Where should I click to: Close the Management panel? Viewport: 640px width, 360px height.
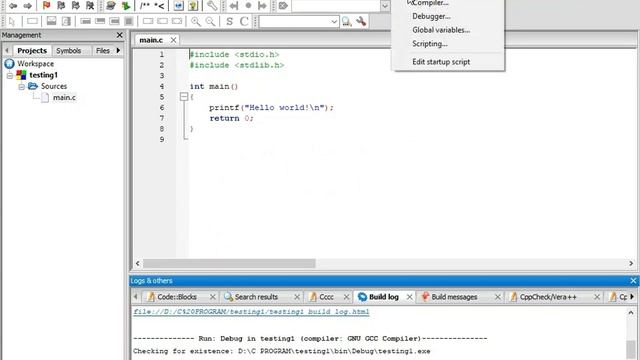click(119, 35)
